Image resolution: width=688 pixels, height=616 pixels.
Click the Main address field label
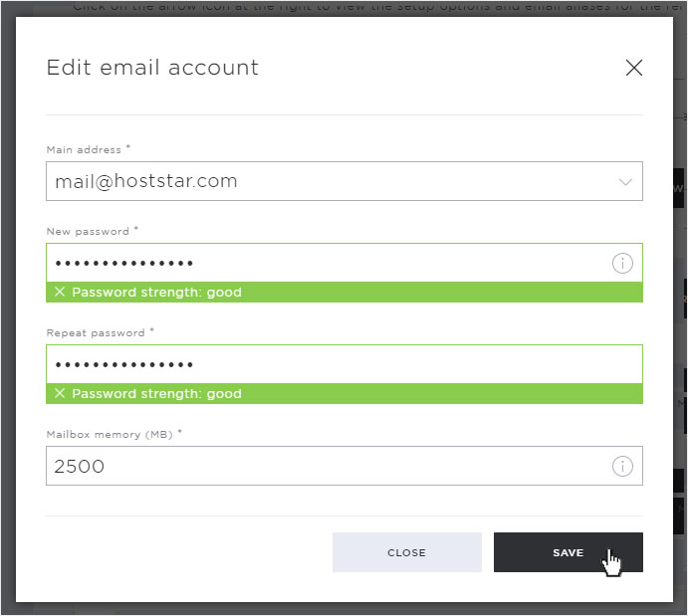point(84,150)
